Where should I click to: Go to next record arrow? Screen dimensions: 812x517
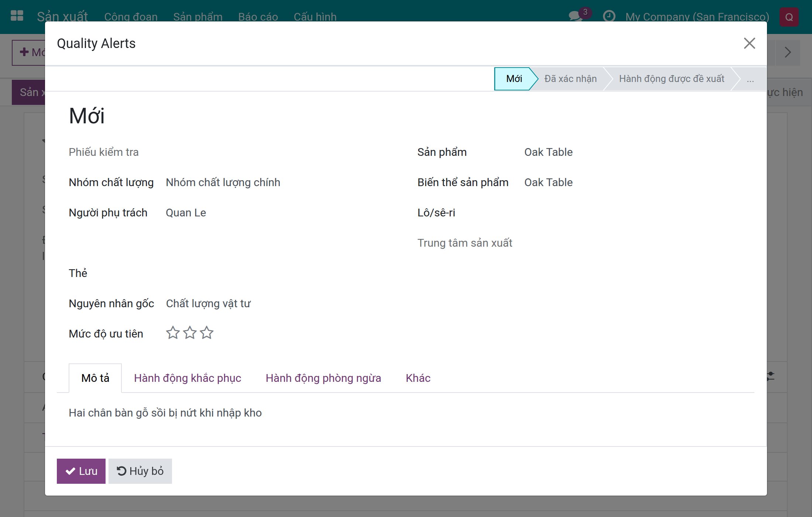(788, 52)
